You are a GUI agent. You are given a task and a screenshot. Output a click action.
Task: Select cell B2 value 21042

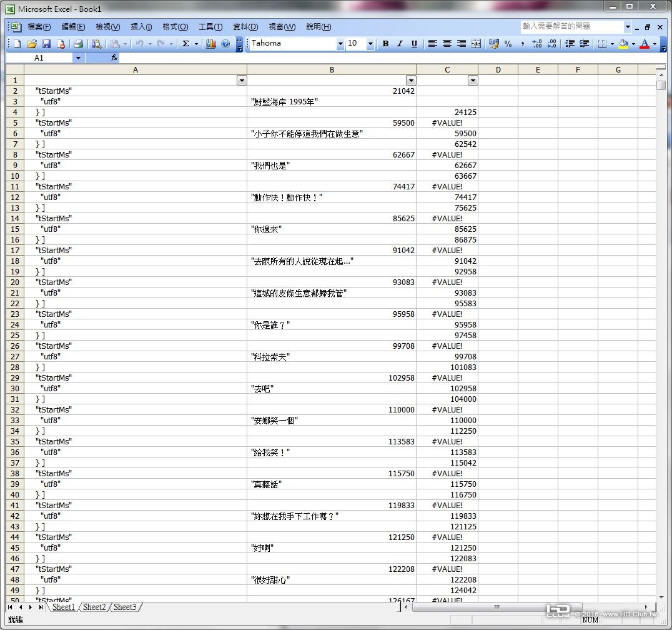pos(331,91)
